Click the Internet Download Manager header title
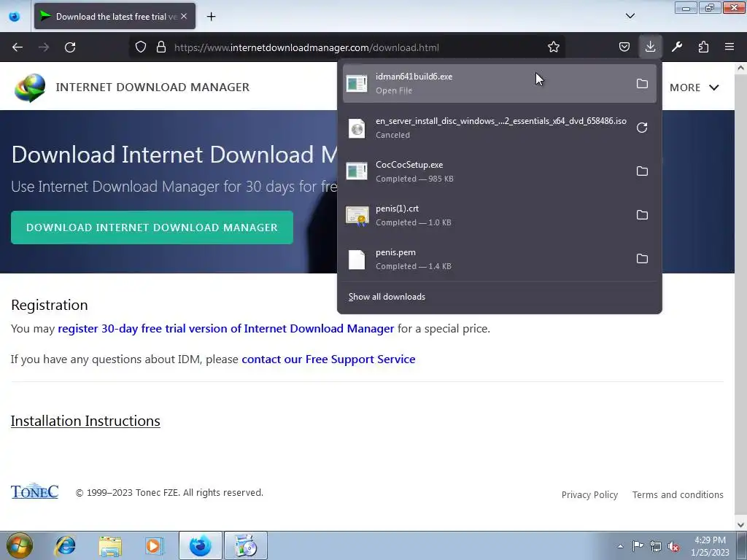Image resolution: width=747 pixels, height=560 pixels. coord(152,87)
